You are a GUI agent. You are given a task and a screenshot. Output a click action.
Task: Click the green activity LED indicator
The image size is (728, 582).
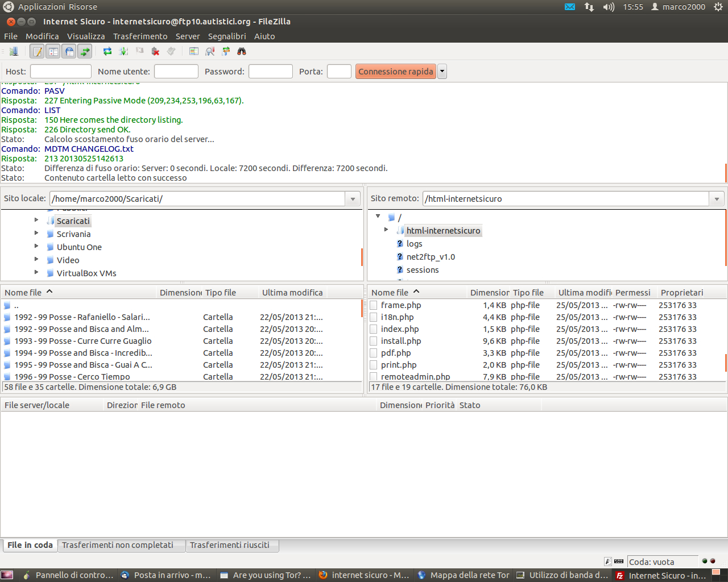(x=705, y=561)
